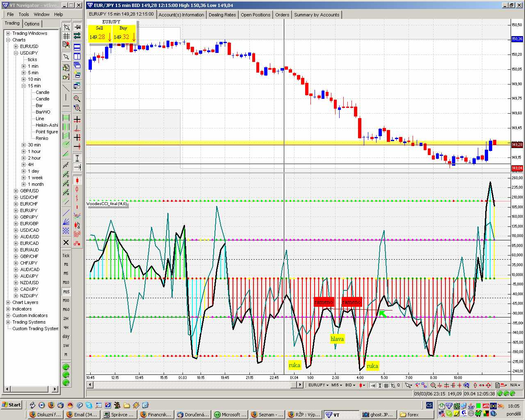
Task: Select the zoom in magnifier tool
Action: (77, 98)
